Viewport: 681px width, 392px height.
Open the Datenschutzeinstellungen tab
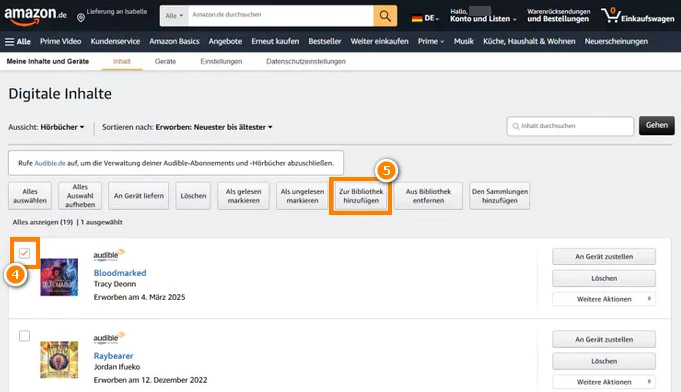pyautogui.click(x=306, y=61)
